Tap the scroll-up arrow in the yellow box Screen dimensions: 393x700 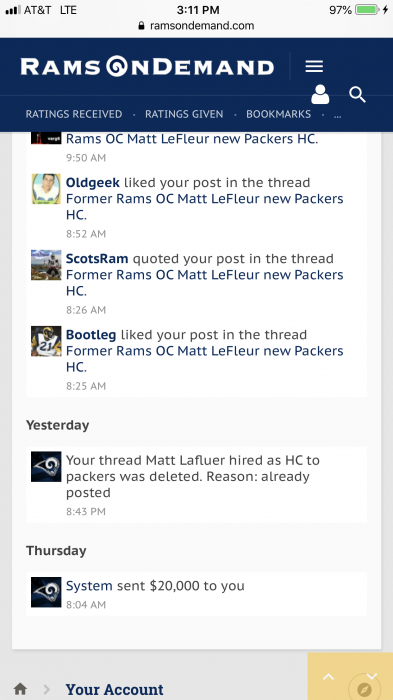[328, 677]
